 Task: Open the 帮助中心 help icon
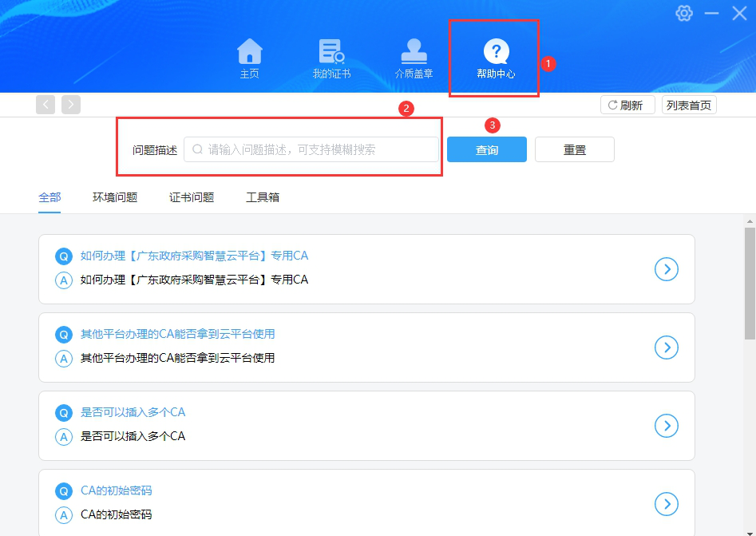tap(496, 58)
